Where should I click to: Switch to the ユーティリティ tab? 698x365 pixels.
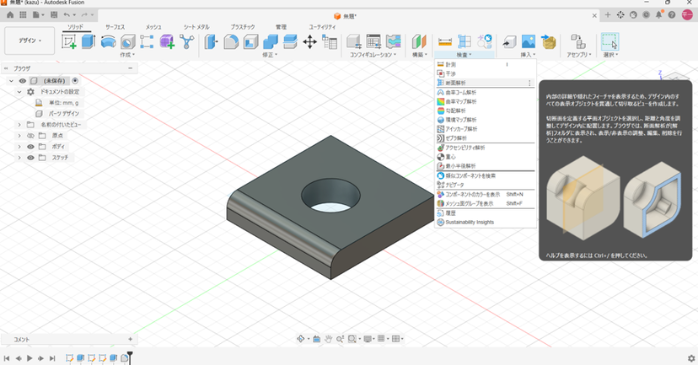[x=322, y=27]
